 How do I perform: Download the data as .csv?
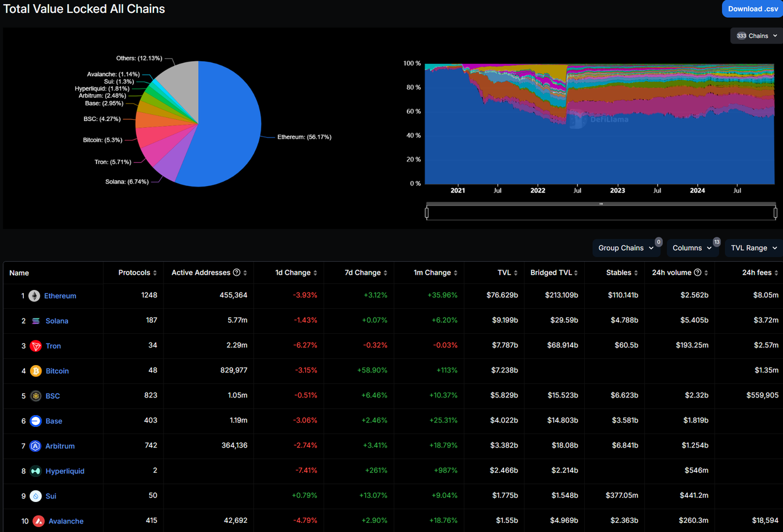pos(752,9)
